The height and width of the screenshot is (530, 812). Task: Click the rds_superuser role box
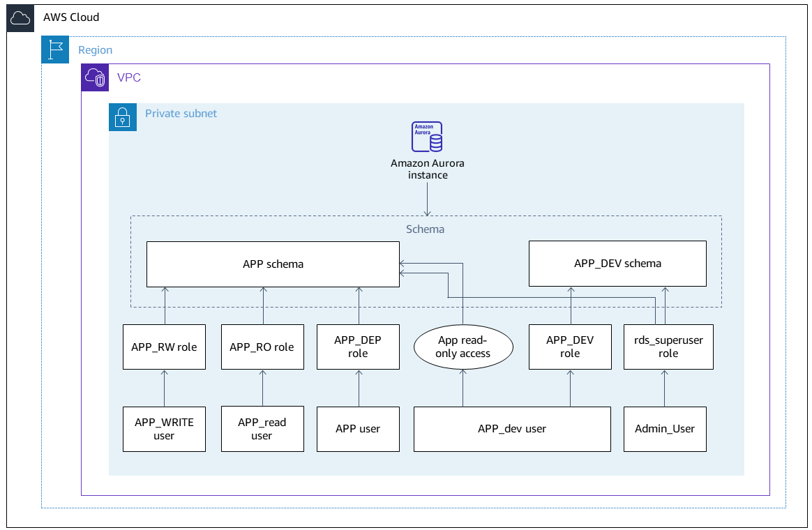coord(668,347)
